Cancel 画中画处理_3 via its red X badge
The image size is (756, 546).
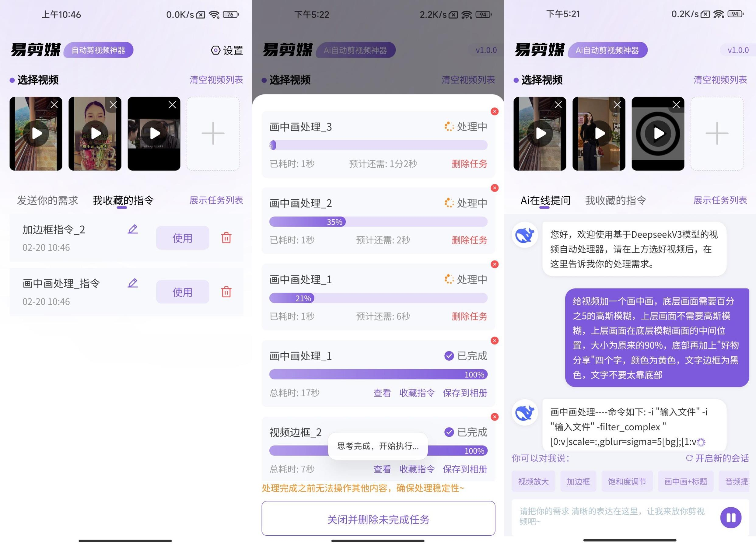pyautogui.click(x=494, y=111)
